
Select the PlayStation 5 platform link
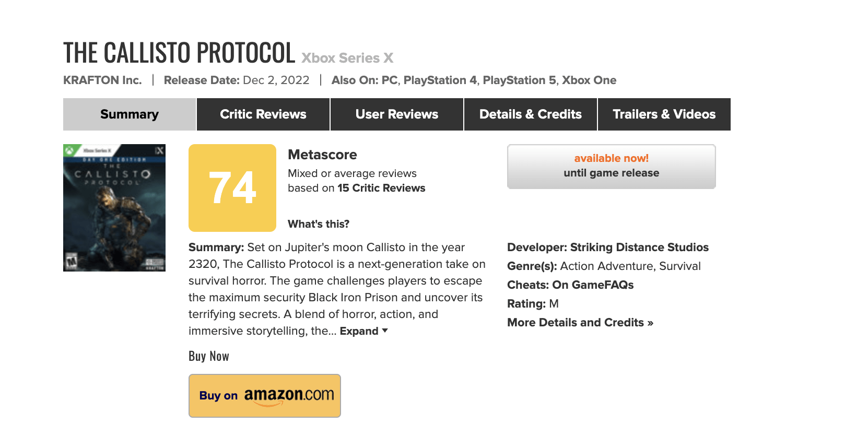point(519,80)
